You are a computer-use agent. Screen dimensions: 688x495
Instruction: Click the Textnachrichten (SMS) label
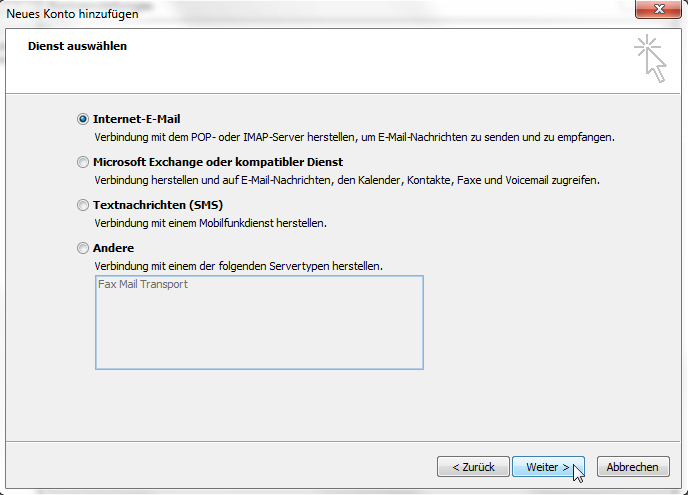tap(158, 205)
